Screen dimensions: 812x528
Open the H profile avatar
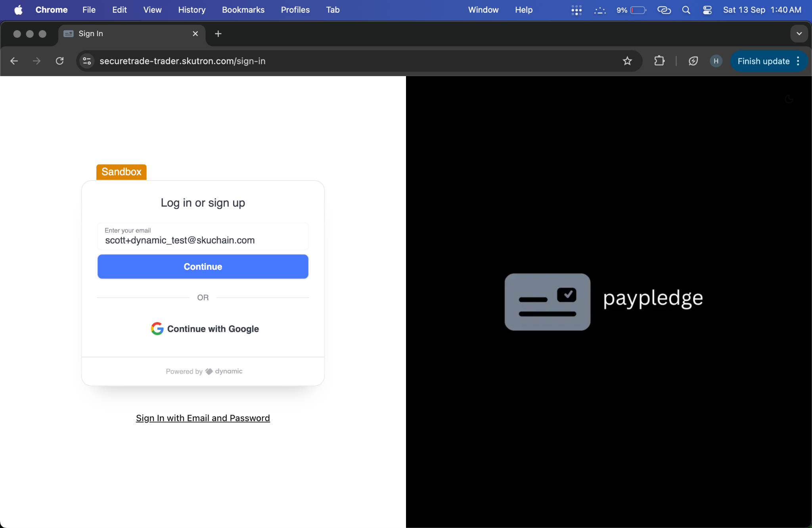click(716, 61)
